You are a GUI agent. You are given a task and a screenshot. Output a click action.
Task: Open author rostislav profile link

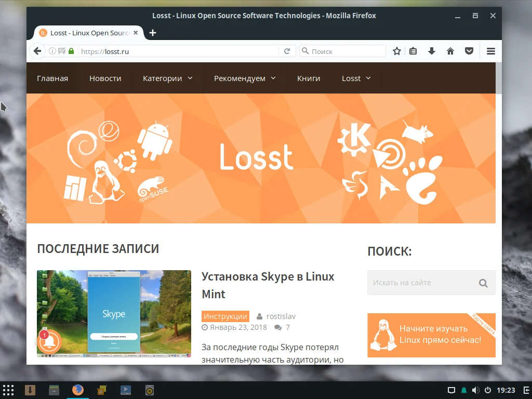point(281,316)
